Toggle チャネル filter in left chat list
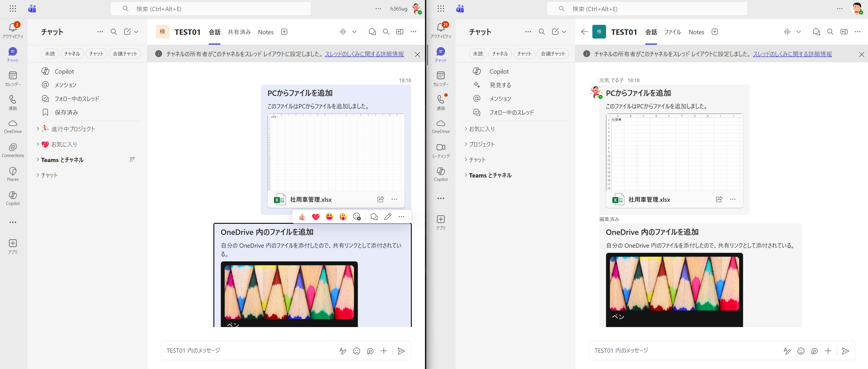 [x=72, y=54]
